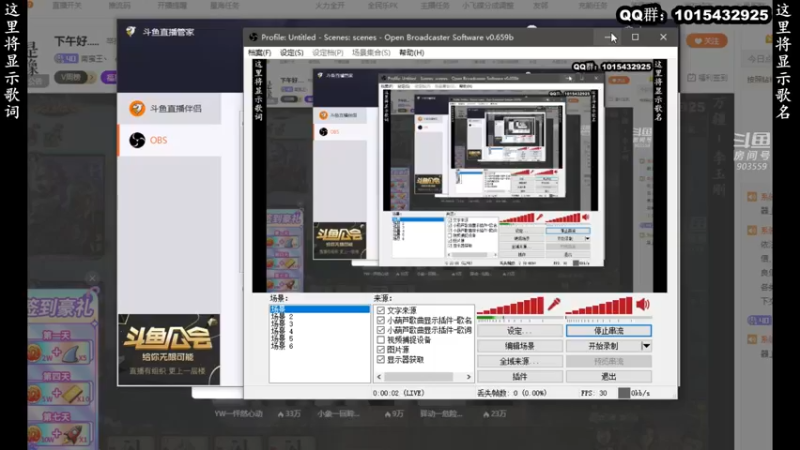Viewport: 800px width, 450px height.
Task: Click the FPS: 30 status text
Action: click(x=594, y=393)
